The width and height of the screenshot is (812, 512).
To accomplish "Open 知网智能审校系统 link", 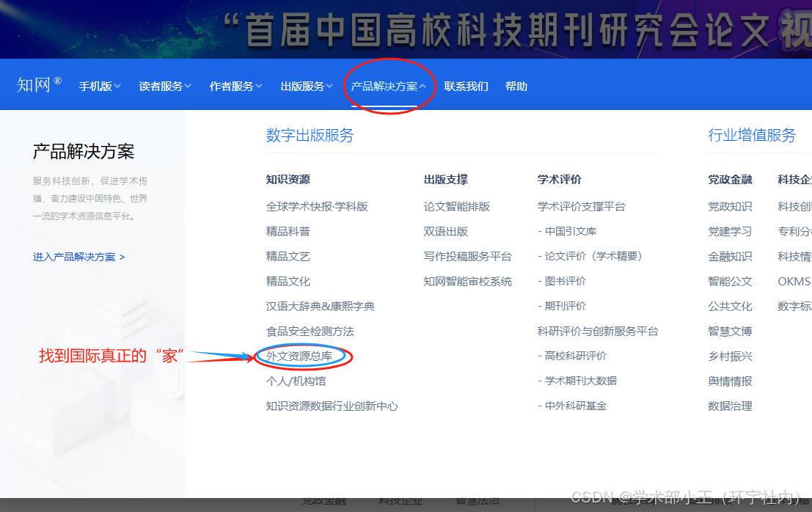I will [x=468, y=281].
